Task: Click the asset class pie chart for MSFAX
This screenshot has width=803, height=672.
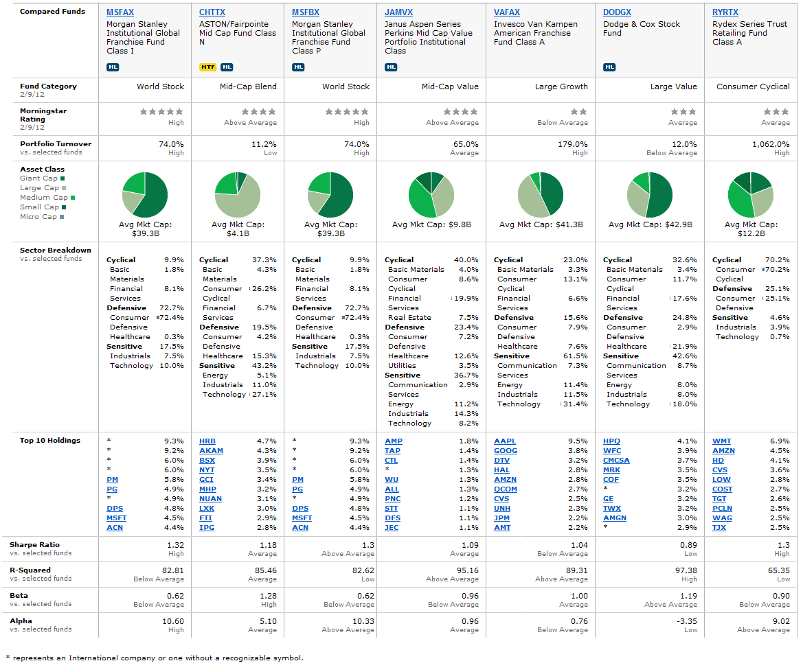Action: pos(145,195)
